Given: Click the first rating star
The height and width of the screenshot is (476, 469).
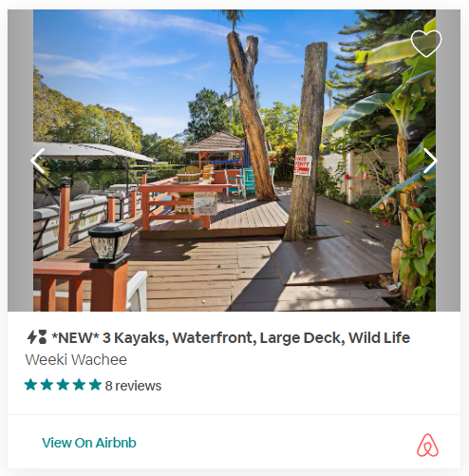Looking at the screenshot, I should coord(30,385).
